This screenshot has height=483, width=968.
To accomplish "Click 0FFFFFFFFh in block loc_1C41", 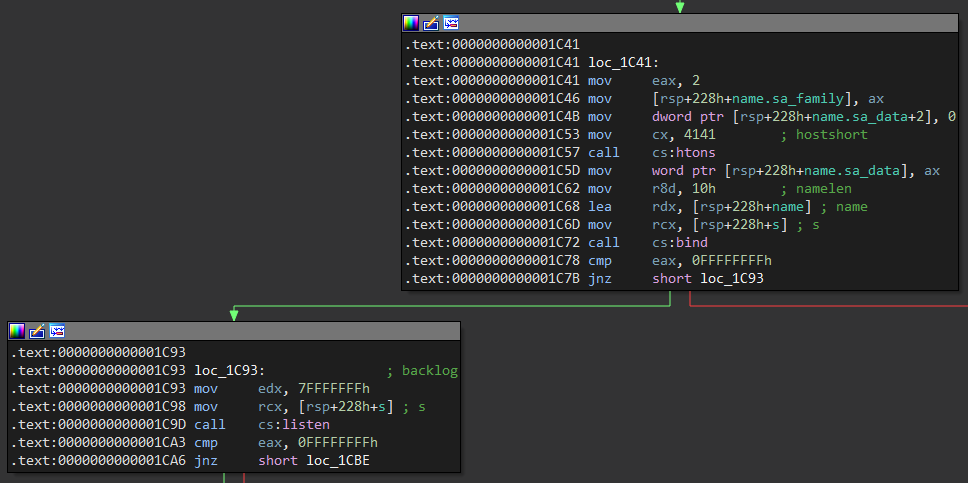I will [732, 260].
